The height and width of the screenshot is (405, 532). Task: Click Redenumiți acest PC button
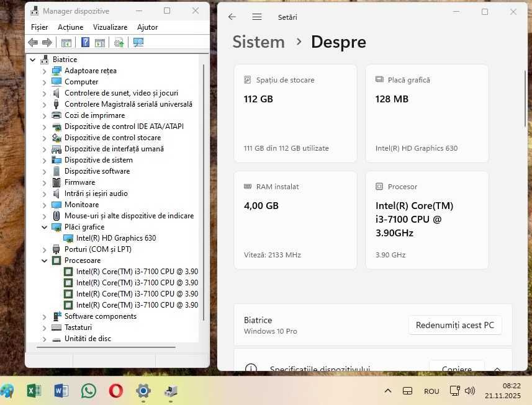[455, 326]
